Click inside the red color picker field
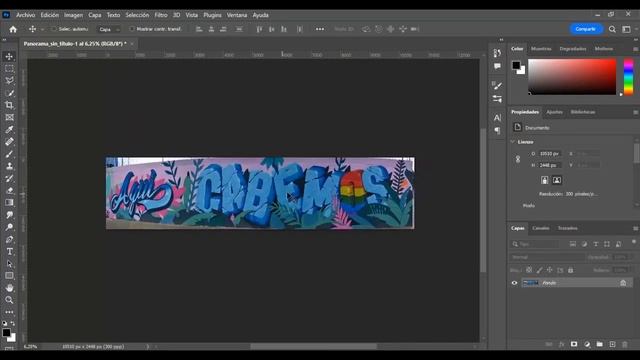 click(572, 77)
